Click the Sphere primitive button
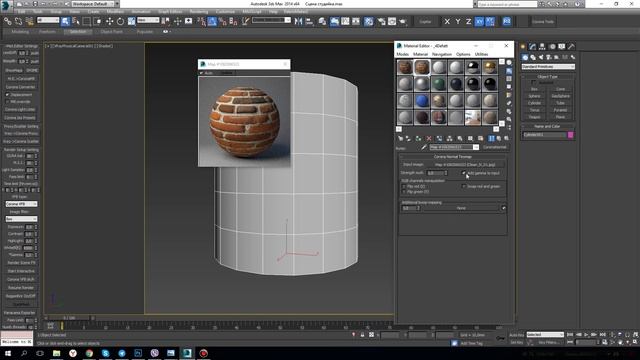 pos(534,96)
